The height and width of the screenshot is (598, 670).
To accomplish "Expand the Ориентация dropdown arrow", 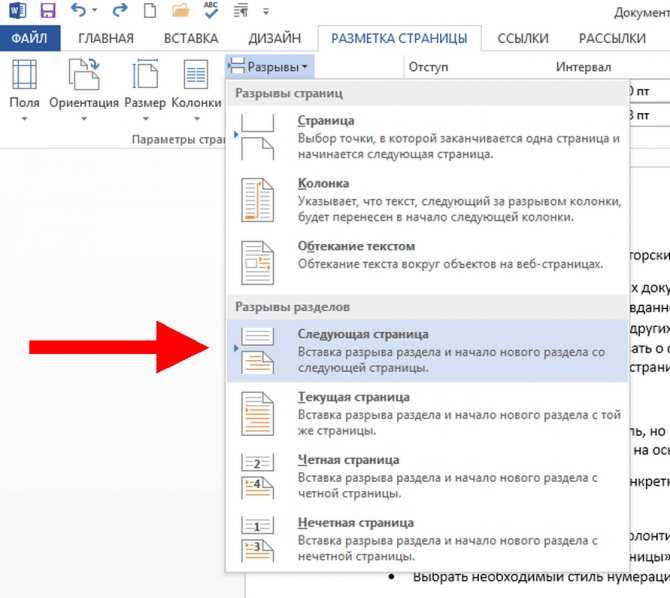I will click(84, 118).
